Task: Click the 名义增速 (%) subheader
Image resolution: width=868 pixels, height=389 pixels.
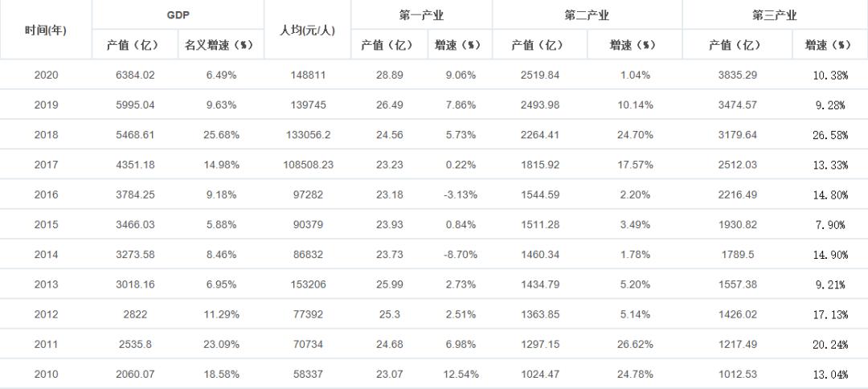Action: [219, 45]
